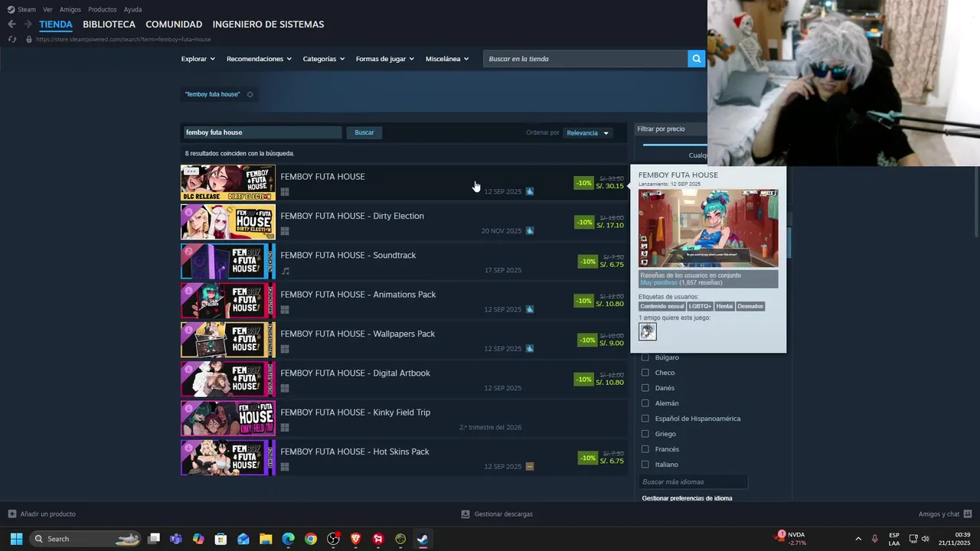Adjust the price filter slider
Viewport: 980px width, 551px height.
click(x=675, y=144)
